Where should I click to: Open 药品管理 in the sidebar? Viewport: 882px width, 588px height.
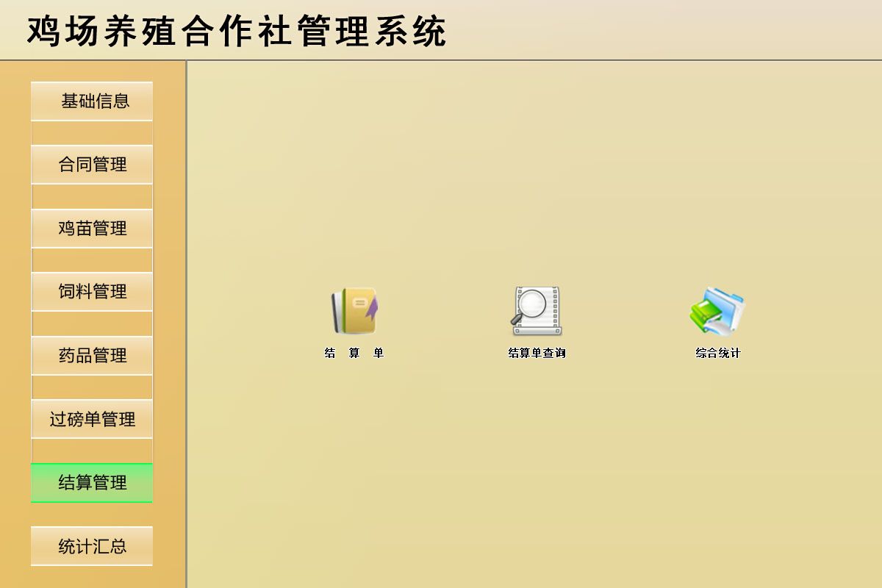(x=92, y=356)
